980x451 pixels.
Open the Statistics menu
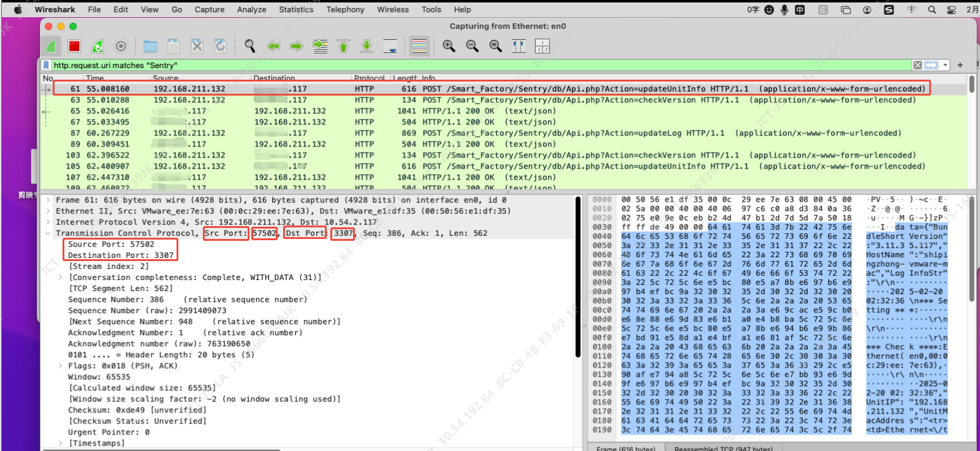[x=296, y=9]
